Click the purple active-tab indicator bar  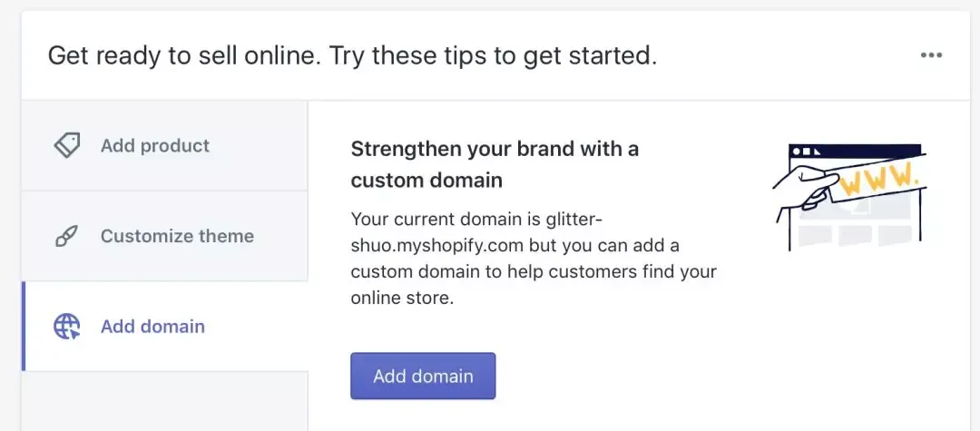24,326
